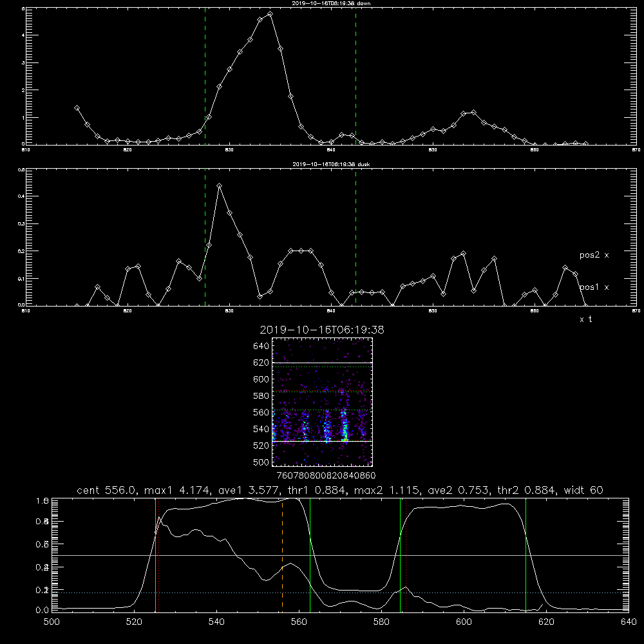The image size is (644, 644).
Task: Click the secondary peak diamond near 854 on dawn plot
Action: [473, 112]
